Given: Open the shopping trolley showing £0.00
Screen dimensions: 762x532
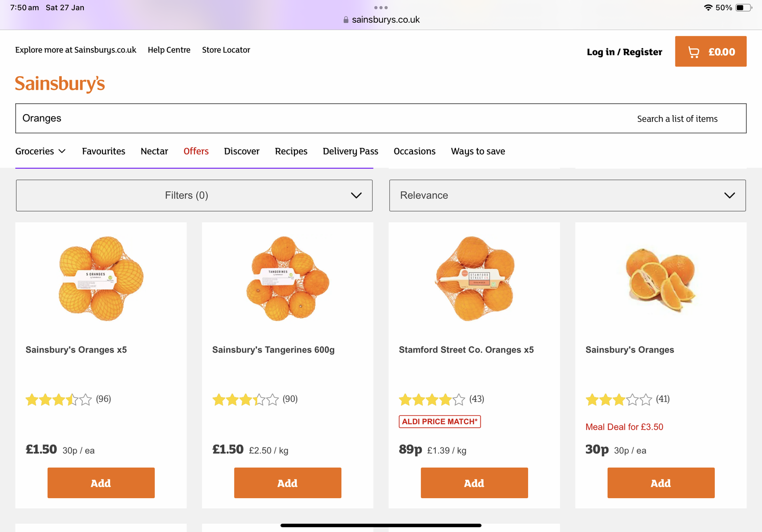Looking at the screenshot, I should click(x=711, y=51).
